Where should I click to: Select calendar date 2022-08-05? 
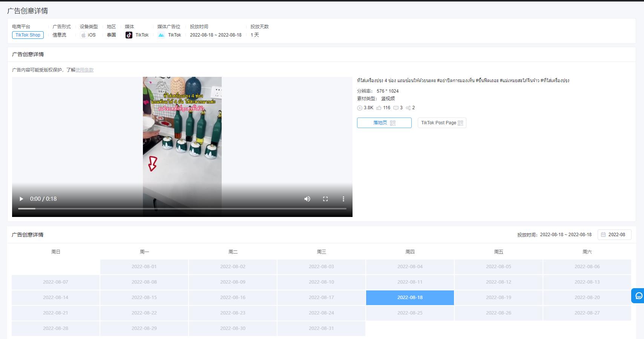[x=498, y=267]
